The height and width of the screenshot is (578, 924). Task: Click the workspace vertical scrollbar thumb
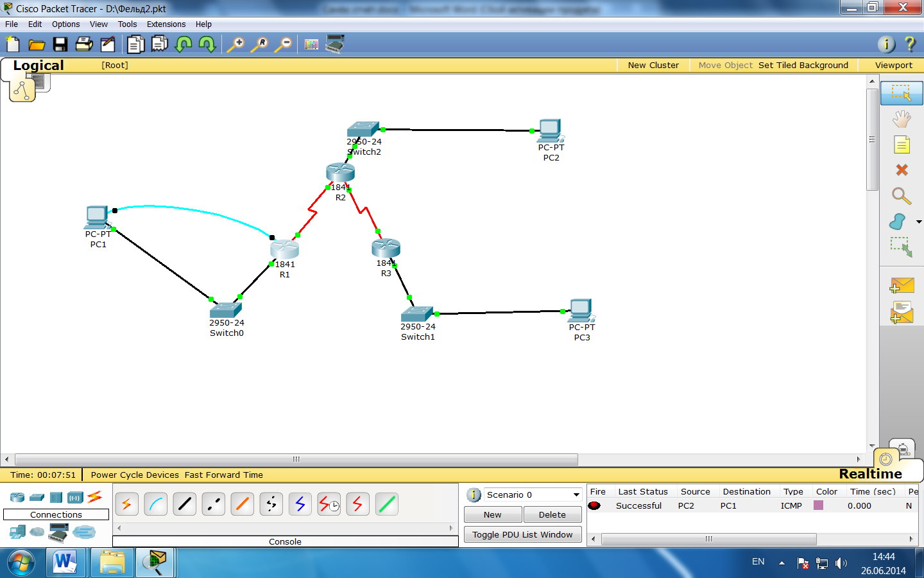click(x=872, y=139)
